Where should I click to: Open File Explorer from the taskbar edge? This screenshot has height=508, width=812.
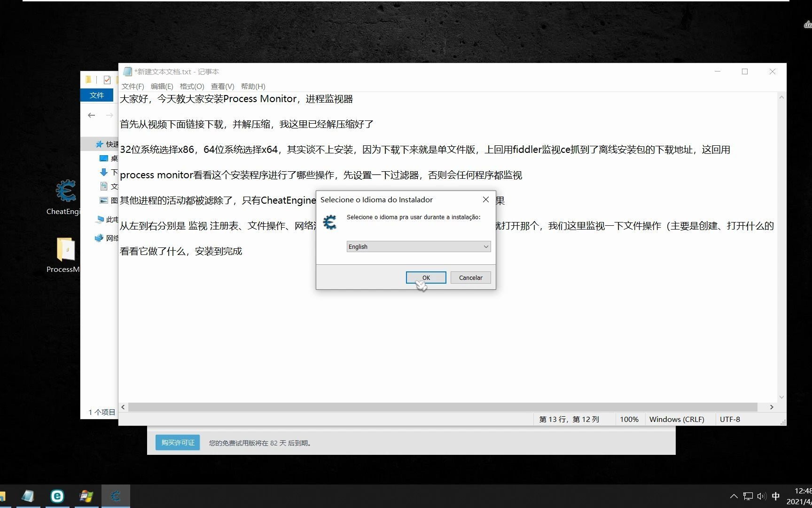[x=2, y=496]
